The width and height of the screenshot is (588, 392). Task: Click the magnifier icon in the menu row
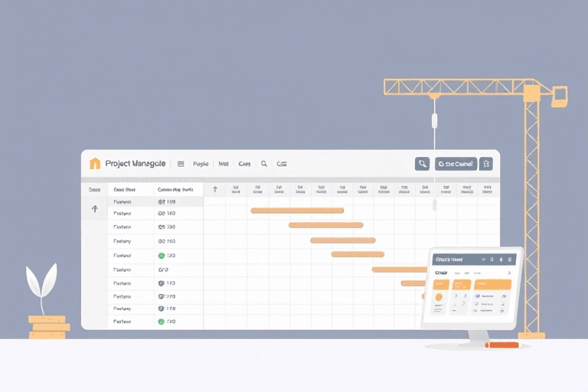click(264, 164)
